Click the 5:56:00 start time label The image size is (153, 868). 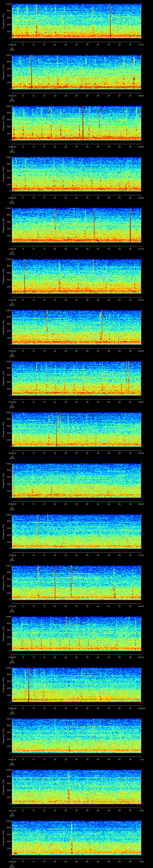pos(12,555)
